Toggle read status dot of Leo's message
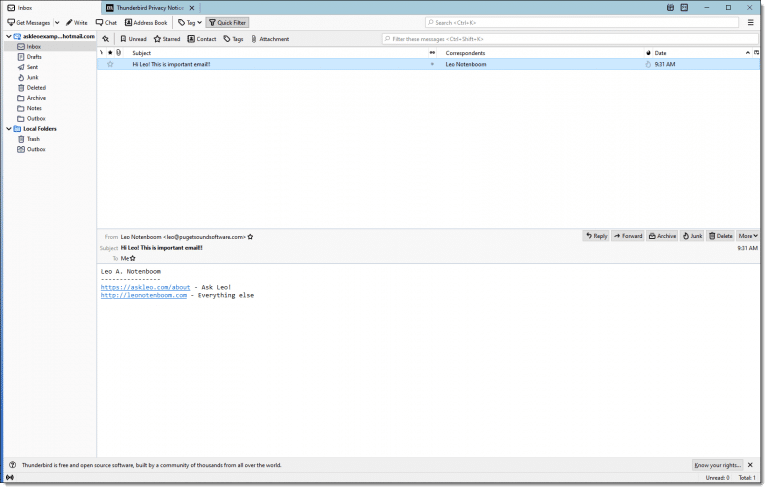This screenshot has height=490, width=768. tap(432, 64)
